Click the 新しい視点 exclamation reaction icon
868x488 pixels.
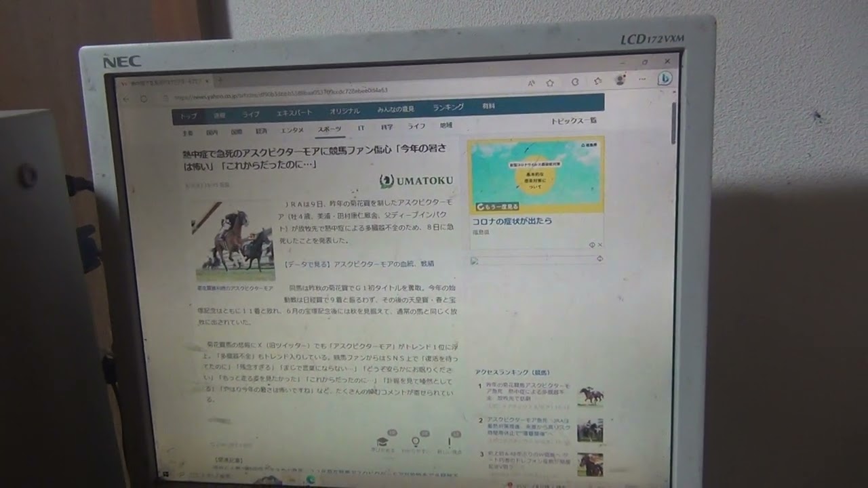[449, 444]
